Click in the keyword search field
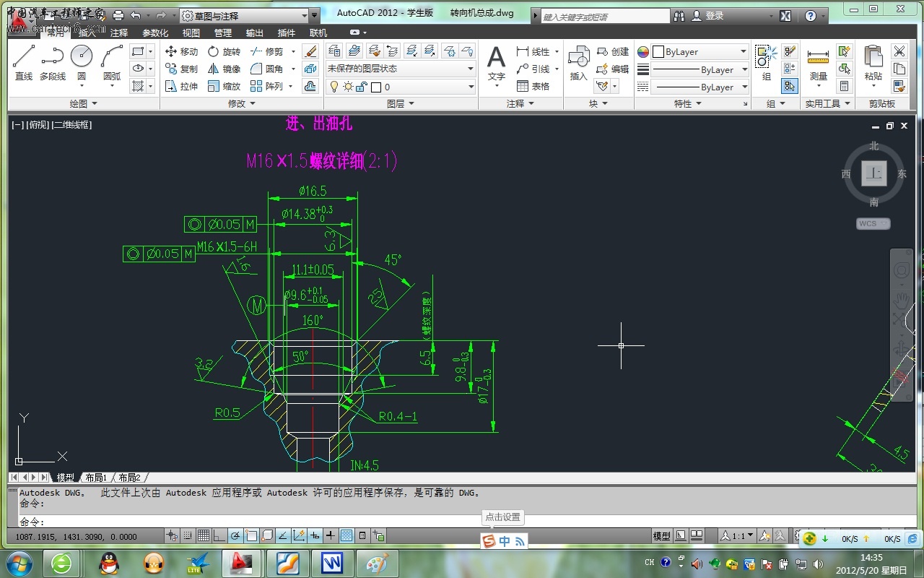This screenshot has width=924, height=578. [x=605, y=16]
